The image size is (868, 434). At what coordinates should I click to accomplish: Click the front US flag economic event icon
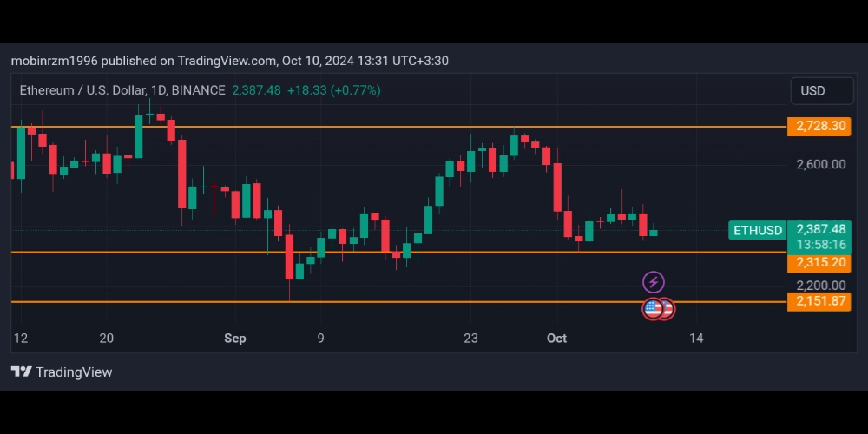(653, 308)
